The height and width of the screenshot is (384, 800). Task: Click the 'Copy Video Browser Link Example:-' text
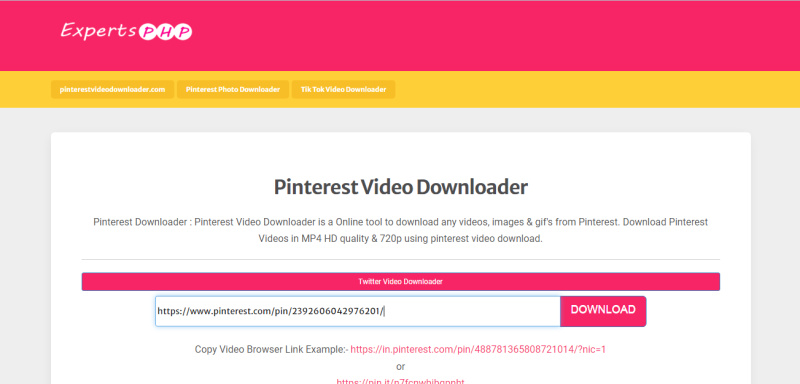point(271,350)
